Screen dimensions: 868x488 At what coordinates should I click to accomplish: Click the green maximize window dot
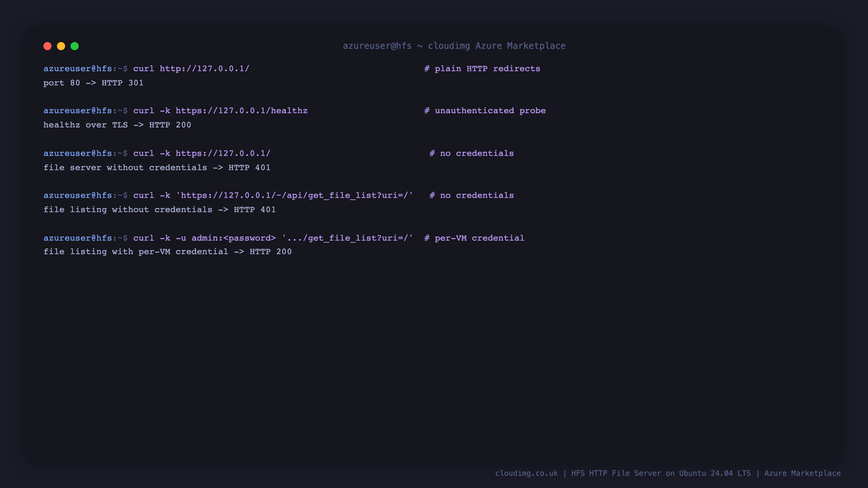coord(75,46)
